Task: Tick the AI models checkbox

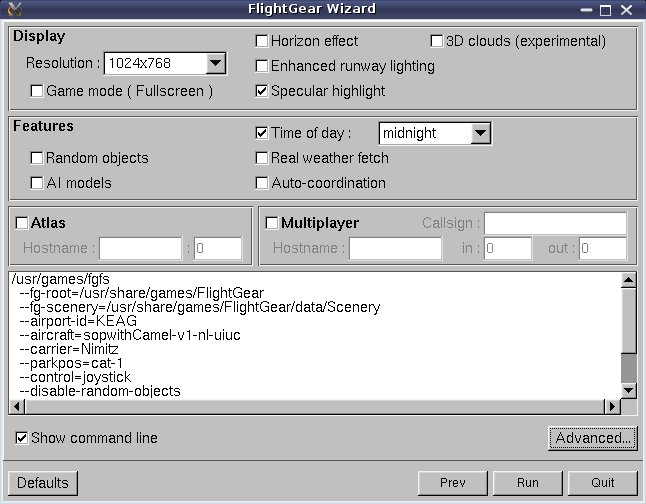Action: coord(37,183)
